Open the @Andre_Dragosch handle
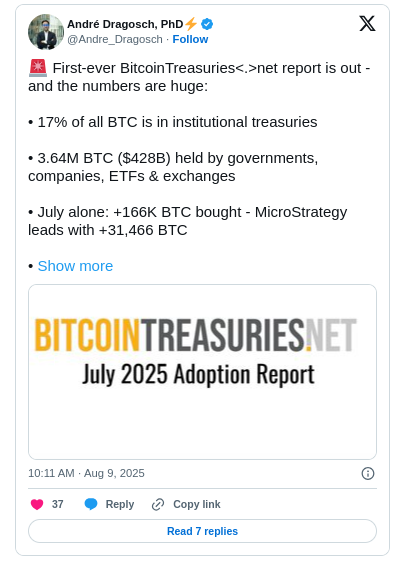 coord(115,39)
